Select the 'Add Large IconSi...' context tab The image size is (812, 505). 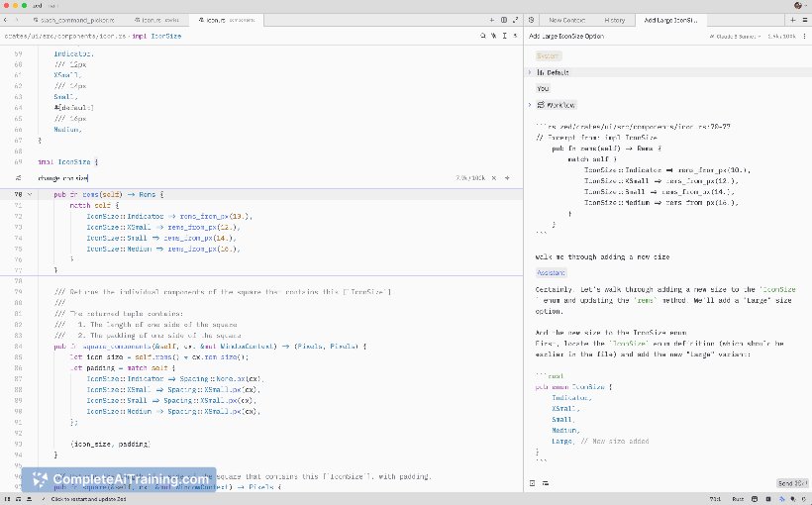point(670,20)
